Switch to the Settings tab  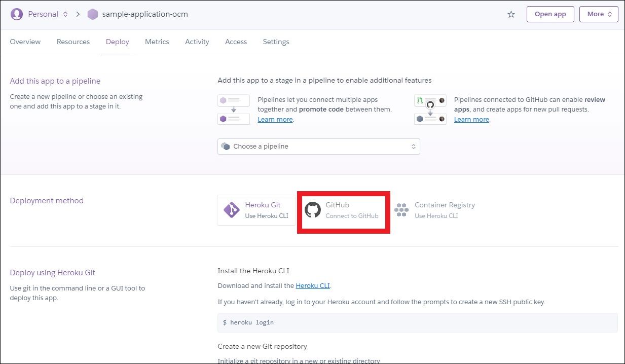pyautogui.click(x=276, y=42)
